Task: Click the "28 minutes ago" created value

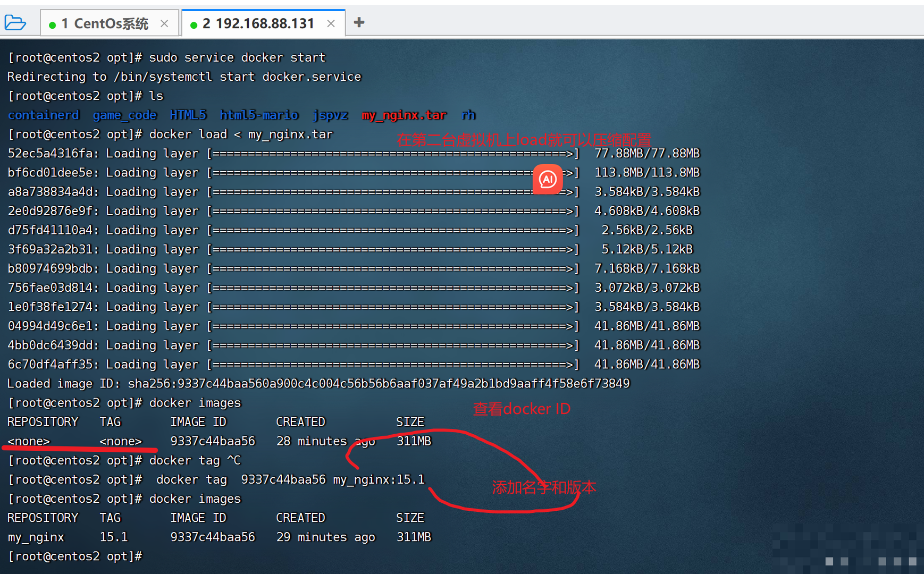Action: point(326,441)
